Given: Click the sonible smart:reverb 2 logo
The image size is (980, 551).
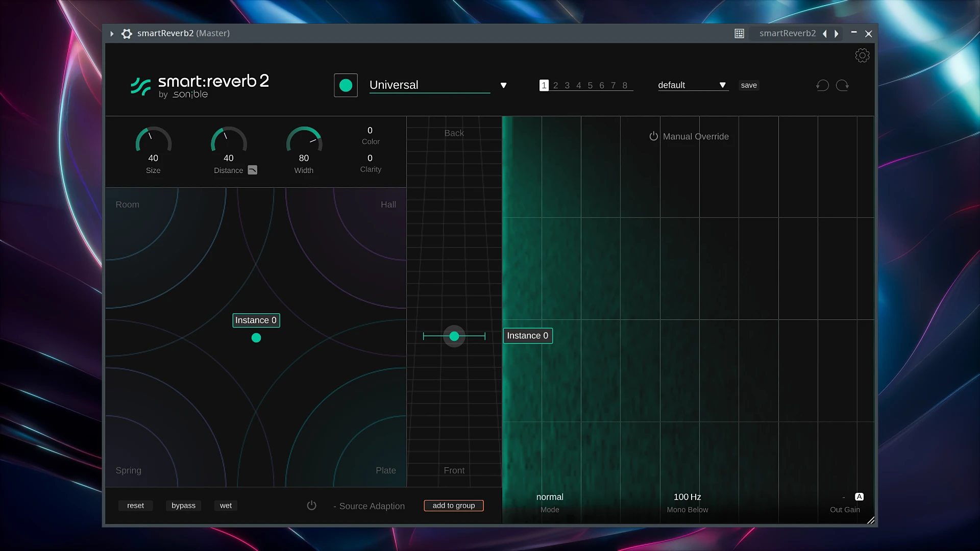Looking at the screenshot, I should [199, 86].
